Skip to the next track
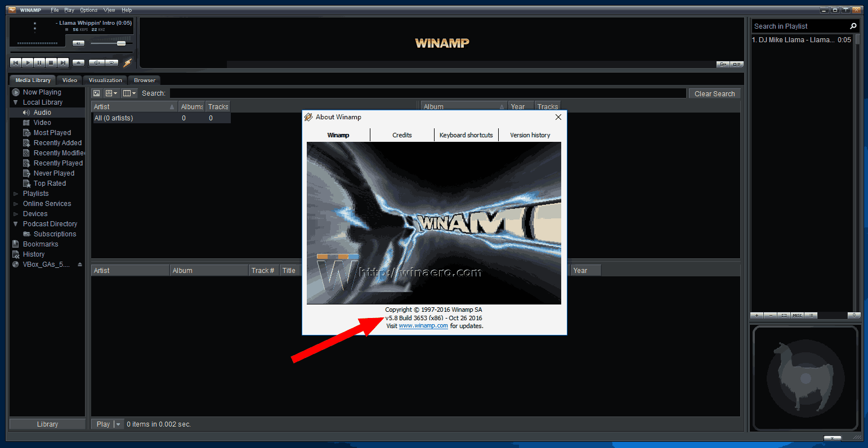The image size is (868, 448). click(x=63, y=63)
